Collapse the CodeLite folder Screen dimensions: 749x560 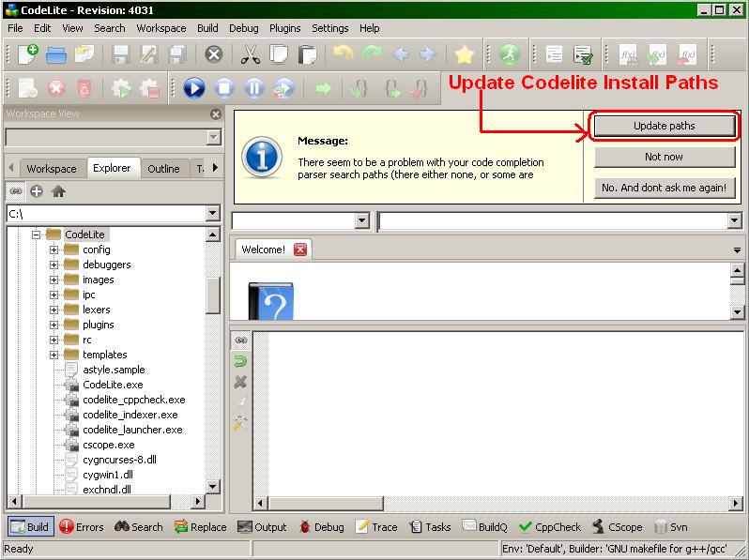36,235
